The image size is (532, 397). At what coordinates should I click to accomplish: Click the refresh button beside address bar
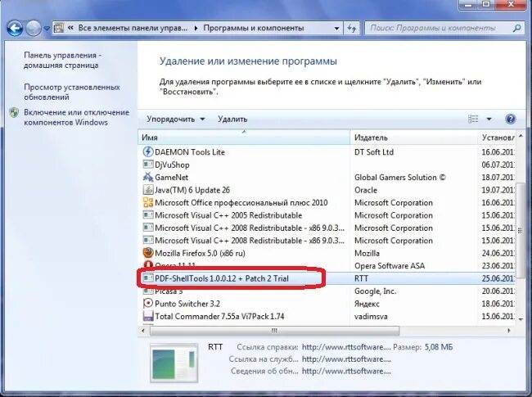(351, 28)
